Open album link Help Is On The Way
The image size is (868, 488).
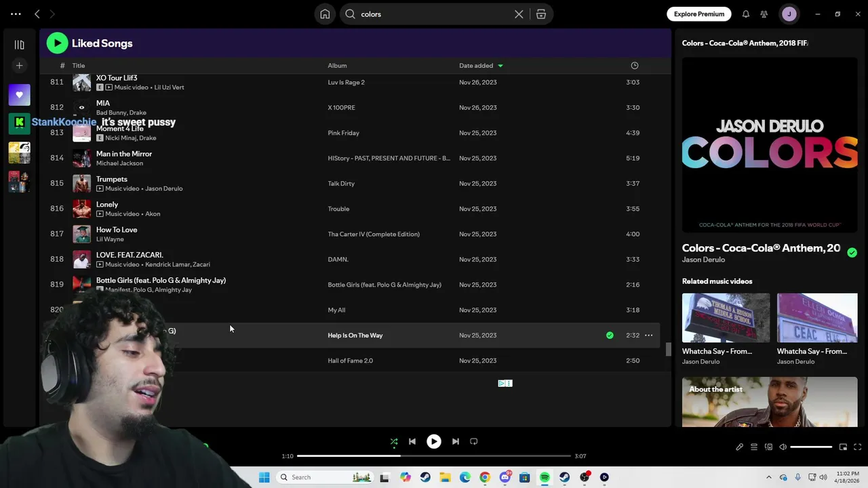[355, 335]
